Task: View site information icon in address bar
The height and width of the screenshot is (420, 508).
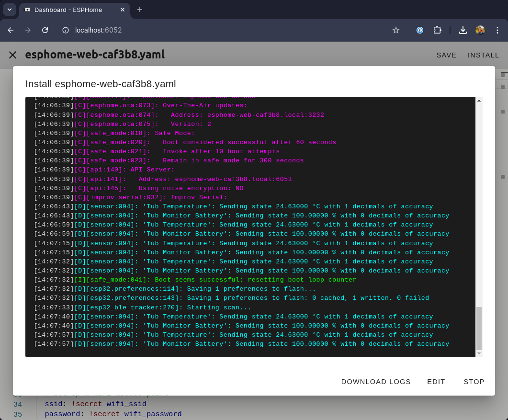Action: (66, 30)
